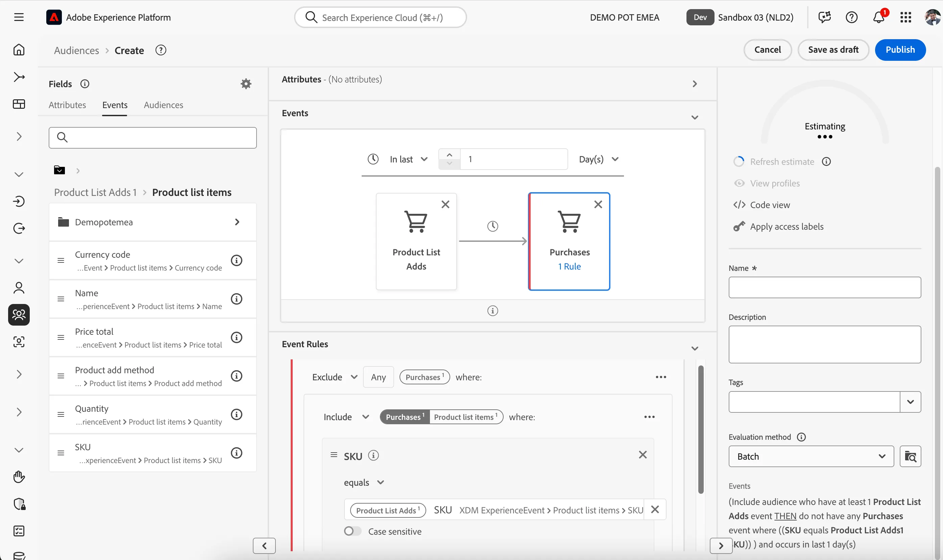The width and height of the screenshot is (943, 560).
Task: Click Apply access labels
Action: 778,226
